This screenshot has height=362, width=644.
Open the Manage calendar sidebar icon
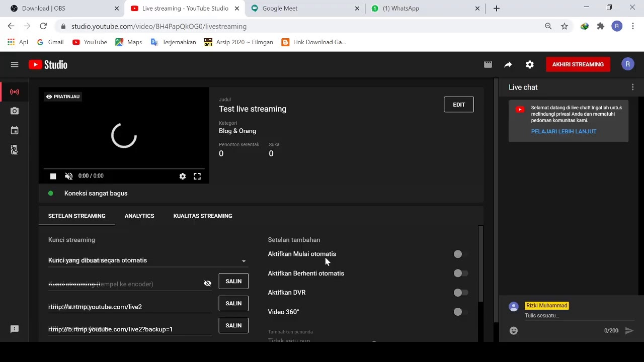[15, 131]
